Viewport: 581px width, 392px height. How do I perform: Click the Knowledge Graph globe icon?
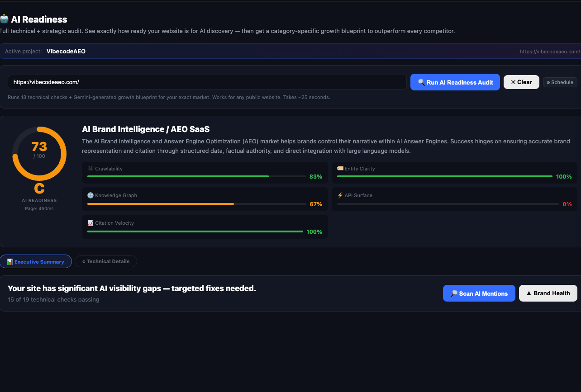pos(90,195)
